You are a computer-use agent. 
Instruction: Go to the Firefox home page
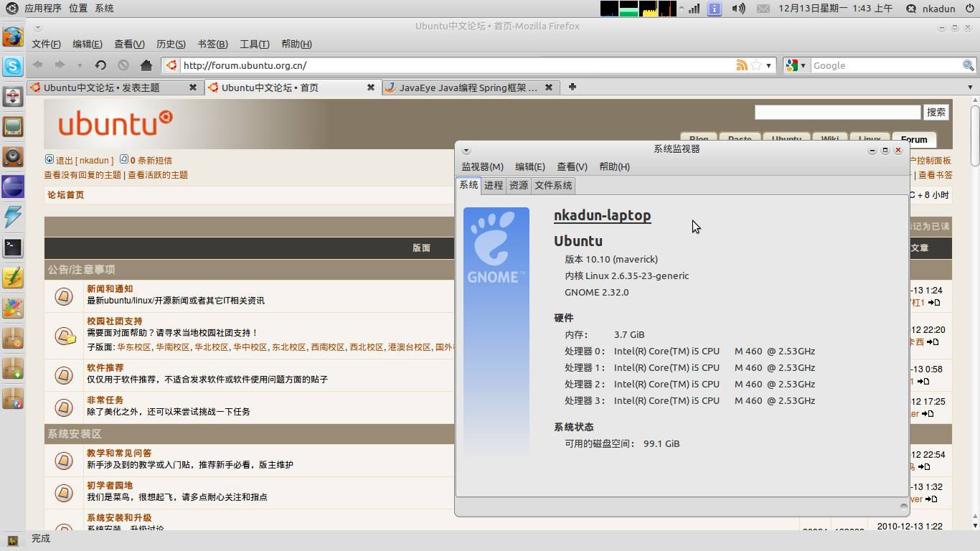click(x=146, y=65)
